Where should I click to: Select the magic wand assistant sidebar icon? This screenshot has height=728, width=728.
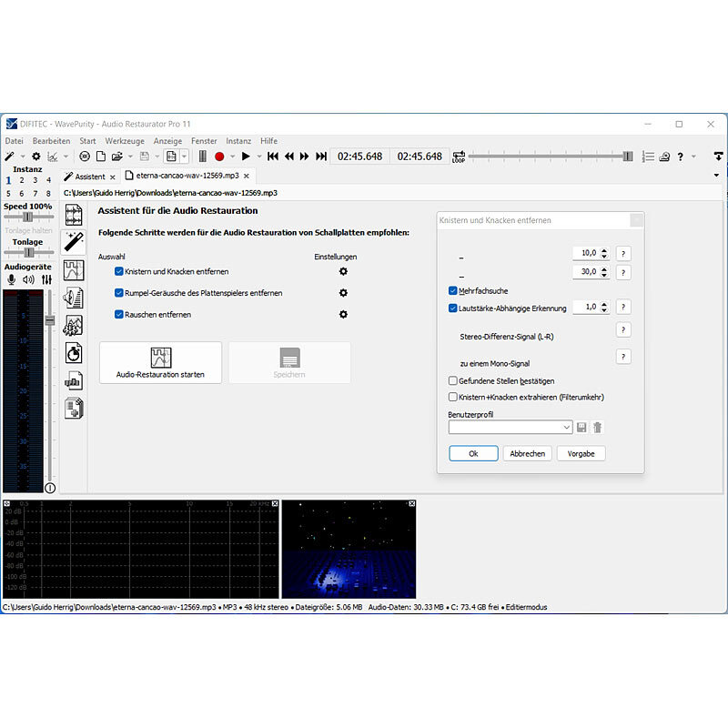point(73,241)
